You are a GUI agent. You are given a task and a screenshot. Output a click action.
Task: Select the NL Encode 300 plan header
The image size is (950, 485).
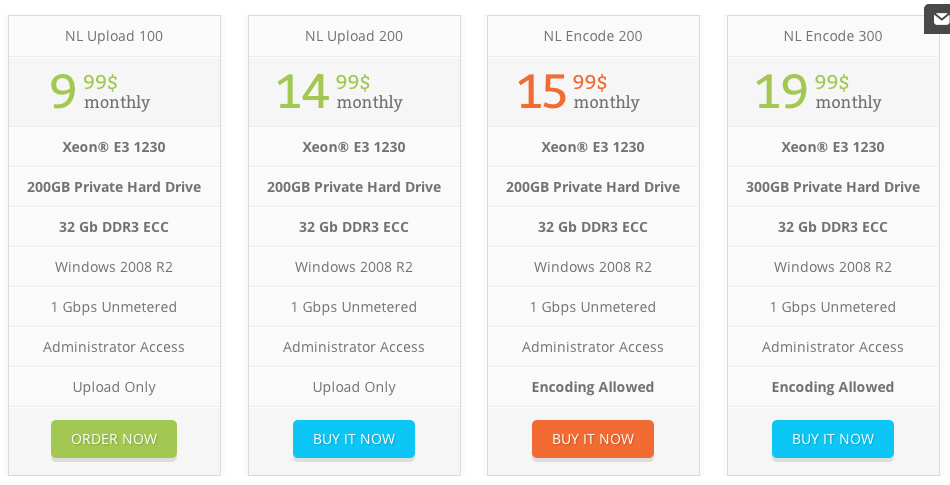click(832, 36)
